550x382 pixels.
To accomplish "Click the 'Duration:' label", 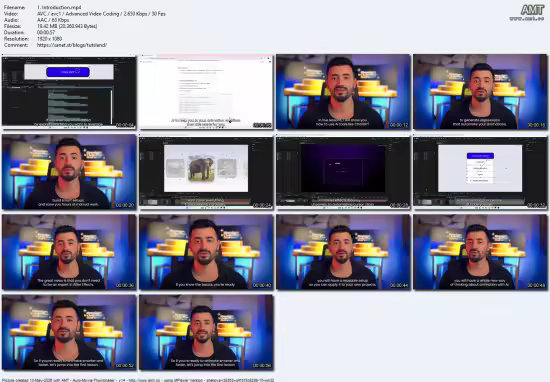I will [14, 32].
